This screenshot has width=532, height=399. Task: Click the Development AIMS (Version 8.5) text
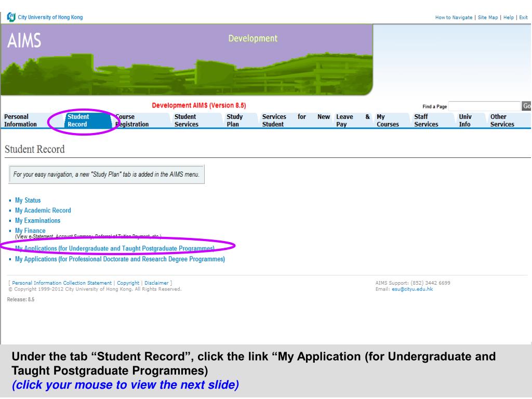199,105
